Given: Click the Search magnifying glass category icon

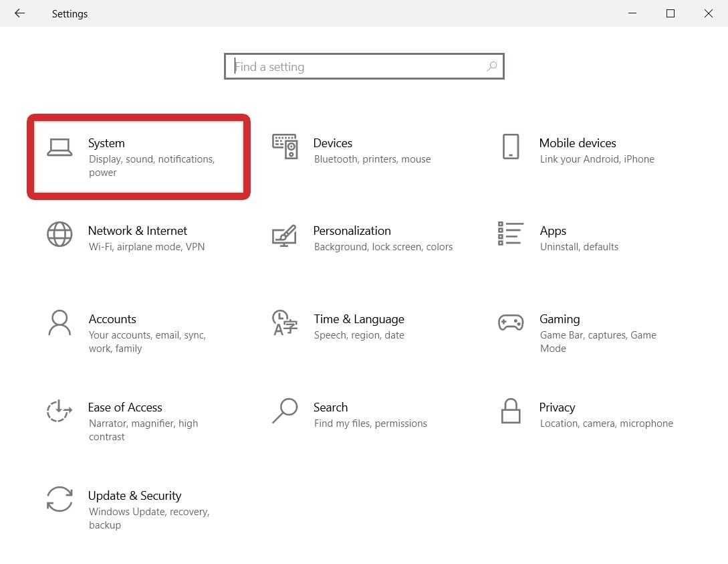Looking at the screenshot, I should 285,411.
